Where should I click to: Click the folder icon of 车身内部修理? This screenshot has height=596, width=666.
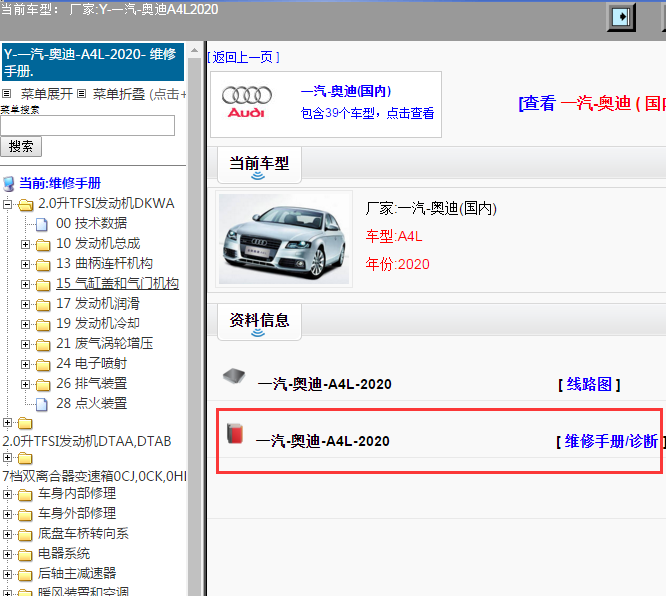tap(25, 495)
